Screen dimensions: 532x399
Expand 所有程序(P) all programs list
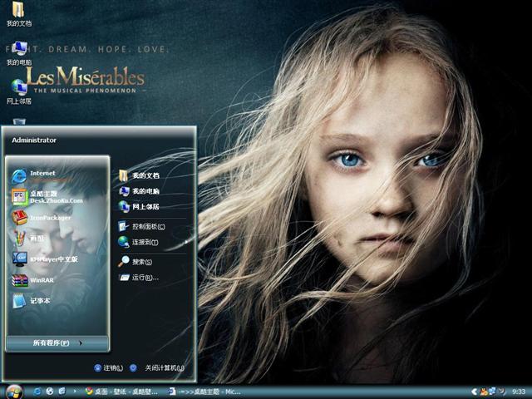click(x=57, y=343)
